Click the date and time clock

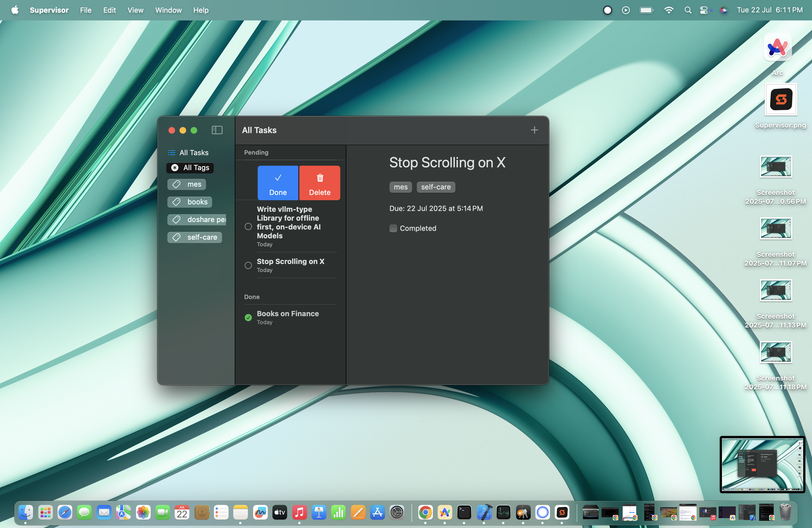(769, 10)
